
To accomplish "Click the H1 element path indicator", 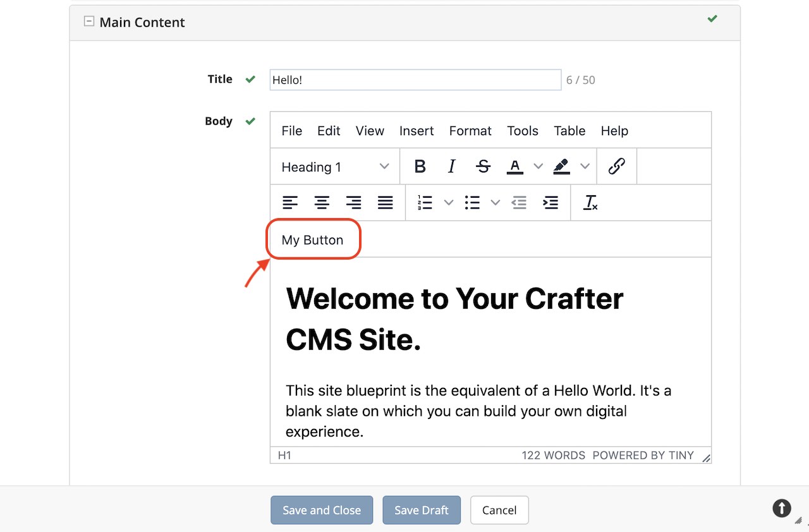I will pyautogui.click(x=285, y=455).
